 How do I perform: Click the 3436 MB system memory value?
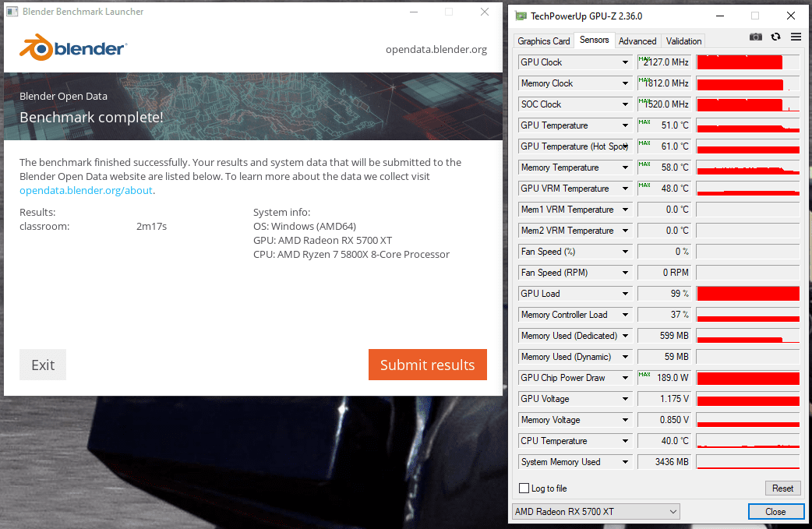pyautogui.click(x=663, y=462)
